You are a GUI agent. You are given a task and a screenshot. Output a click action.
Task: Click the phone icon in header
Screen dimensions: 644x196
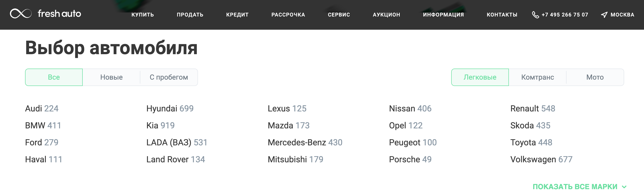click(535, 15)
